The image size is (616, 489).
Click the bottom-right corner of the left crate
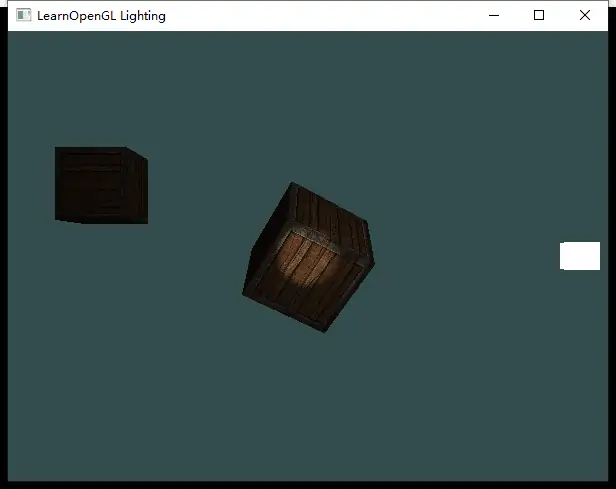[x=147, y=223]
